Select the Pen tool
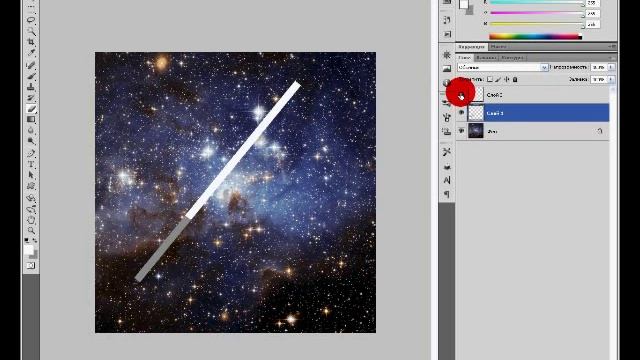 coord(31,153)
